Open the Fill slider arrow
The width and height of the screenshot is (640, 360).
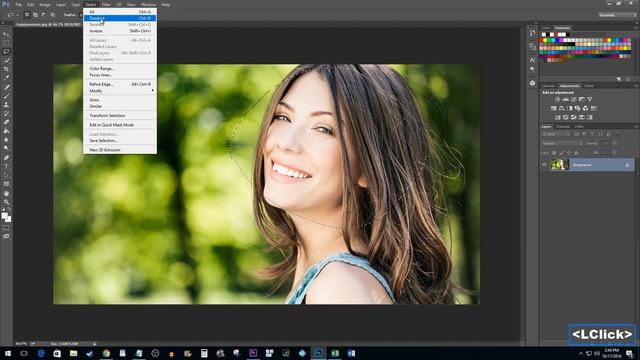click(x=615, y=153)
